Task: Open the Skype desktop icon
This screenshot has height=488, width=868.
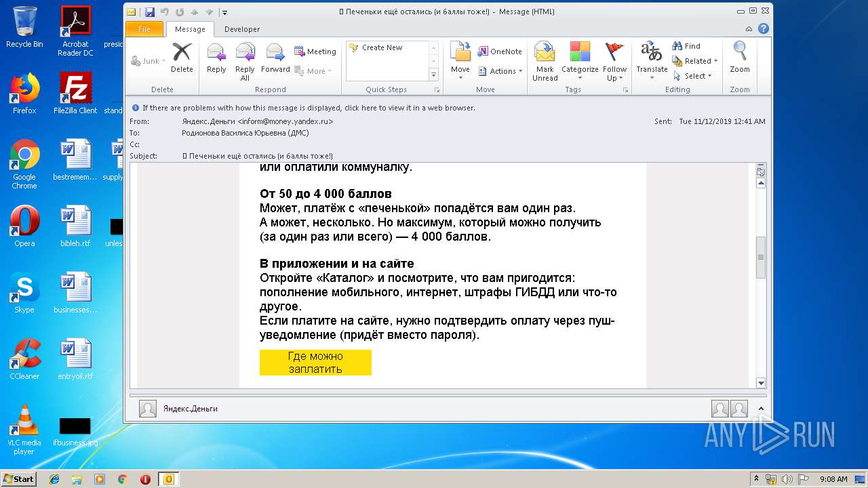Action: [x=24, y=293]
